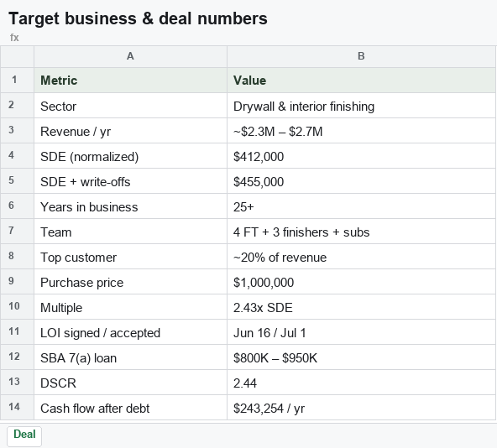Select the 'Revenue / yr' cell

point(131,131)
